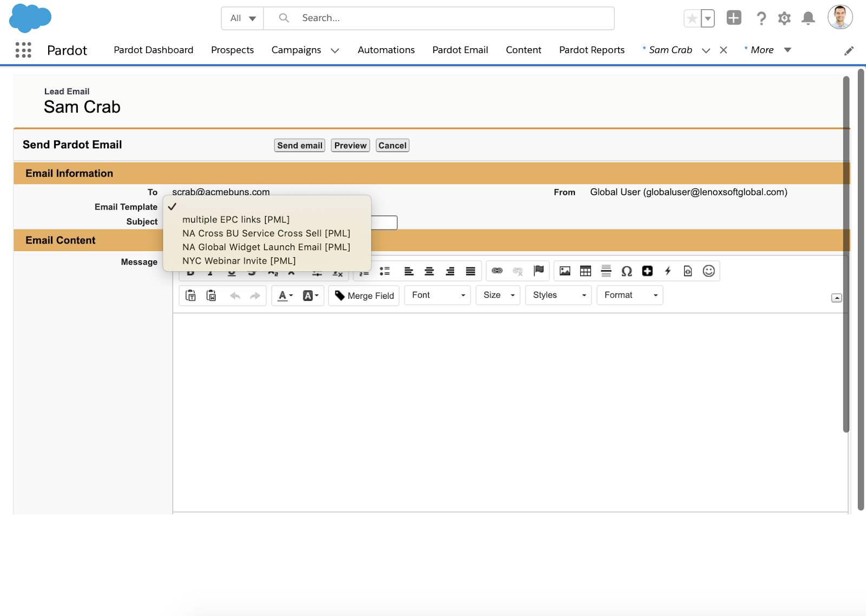
Task: Choose NYC Webinar Invite [PML] template
Action: point(267,260)
